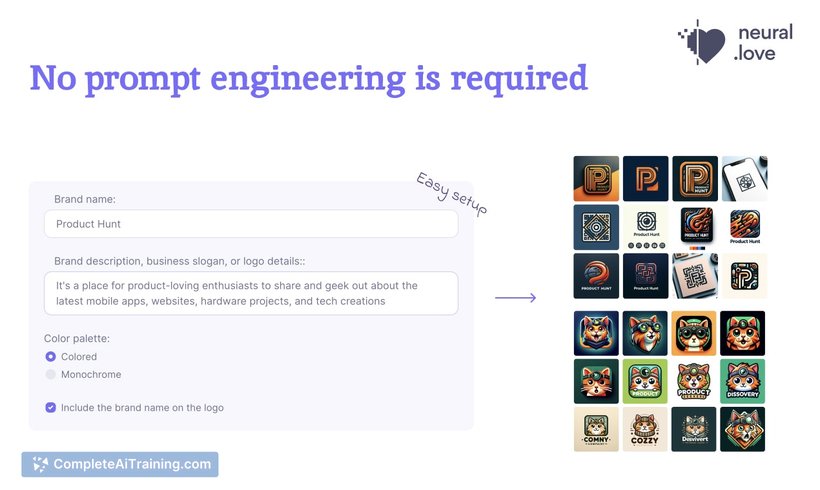Open the first orange P logo thumbnail
The height and width of the screenshot is (490, 820).
(596, 178)
